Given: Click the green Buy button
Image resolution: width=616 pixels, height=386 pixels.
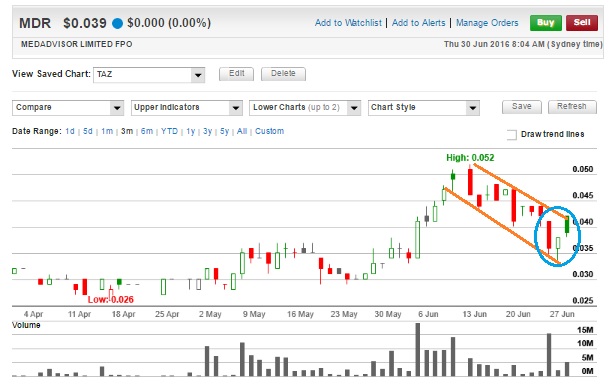Looking at the screenshot, I should [x=545, y=23].
